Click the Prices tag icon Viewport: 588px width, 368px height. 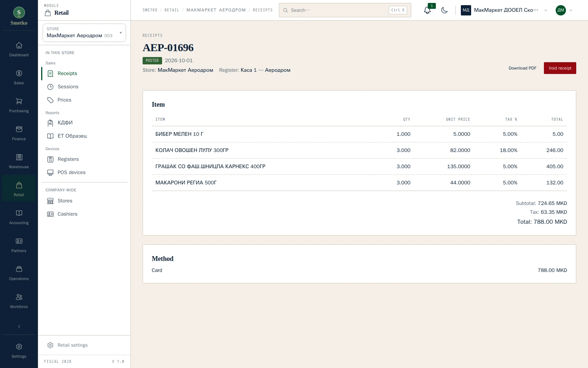tap(50, 100)
